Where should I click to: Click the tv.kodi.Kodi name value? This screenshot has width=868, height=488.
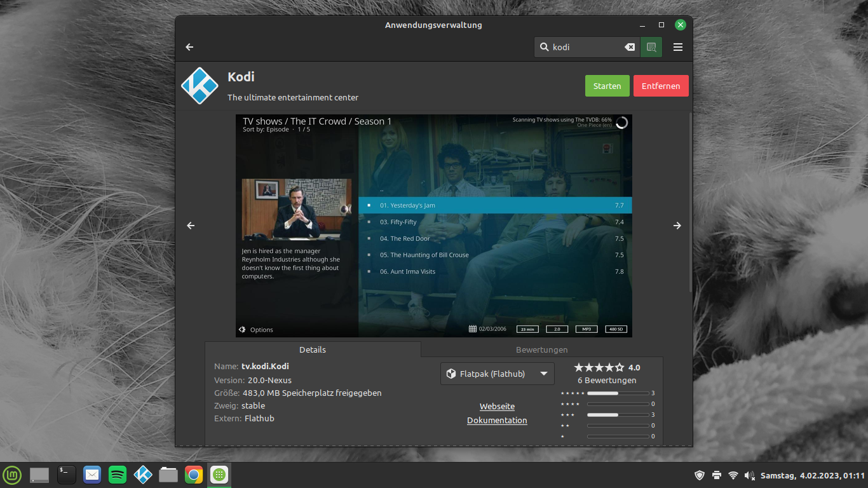coord(265,367)
